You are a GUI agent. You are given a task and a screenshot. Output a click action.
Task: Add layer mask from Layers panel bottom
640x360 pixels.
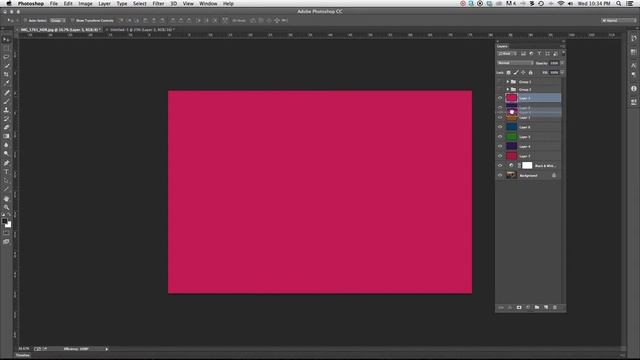click(x=519, y=307)
